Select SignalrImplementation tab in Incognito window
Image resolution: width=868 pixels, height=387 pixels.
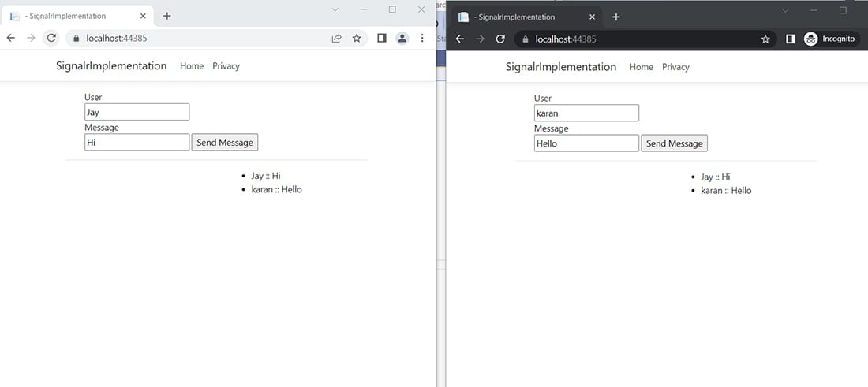pyautogui.click(x=526, y=17)
